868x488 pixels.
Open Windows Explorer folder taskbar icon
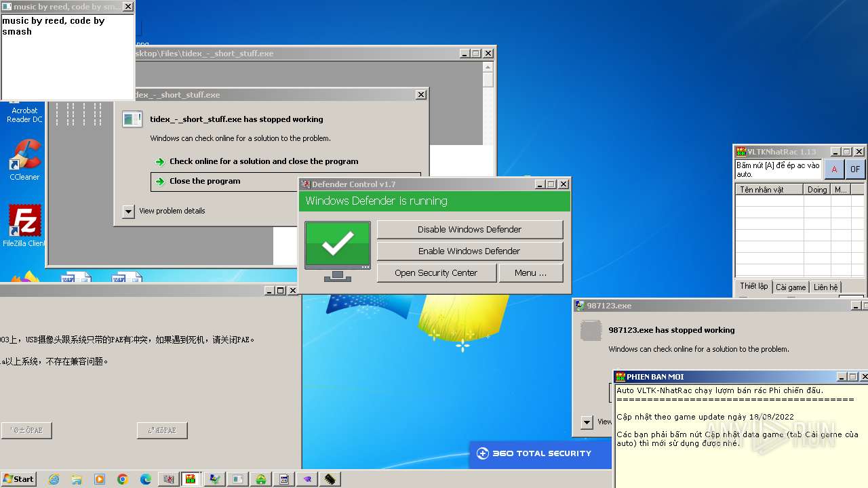77,479
